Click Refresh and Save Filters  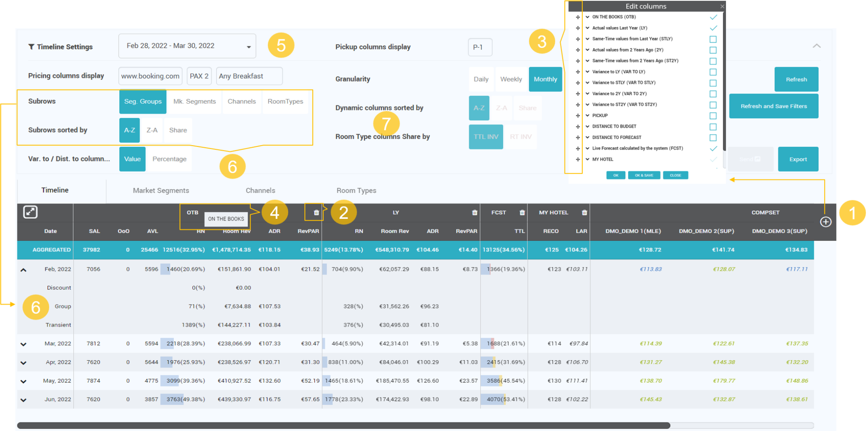pos(773,106)
